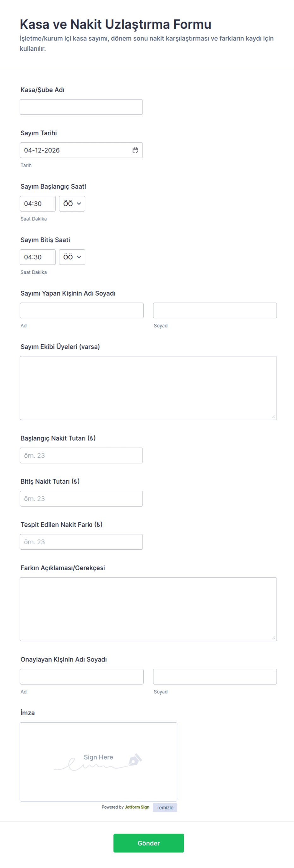The width and height of the screenshot is (294, 868).
Task: Open ÖÖ dropdown for Sayım Başlangıç Saati
Action: click(72, 203)
